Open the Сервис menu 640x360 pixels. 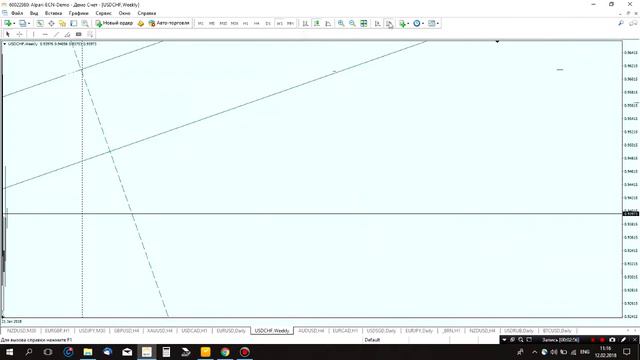pos(104,13)
